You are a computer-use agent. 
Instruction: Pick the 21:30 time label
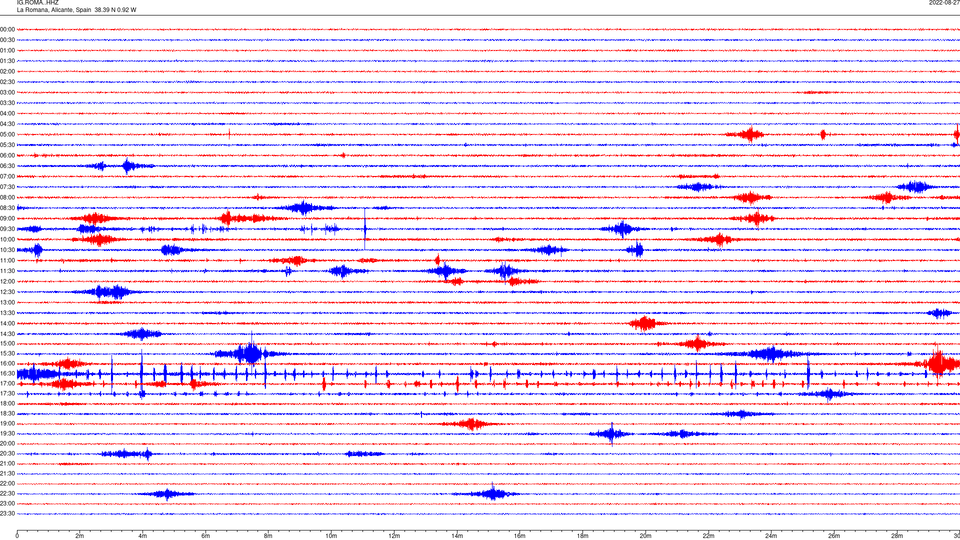point(7,473)
